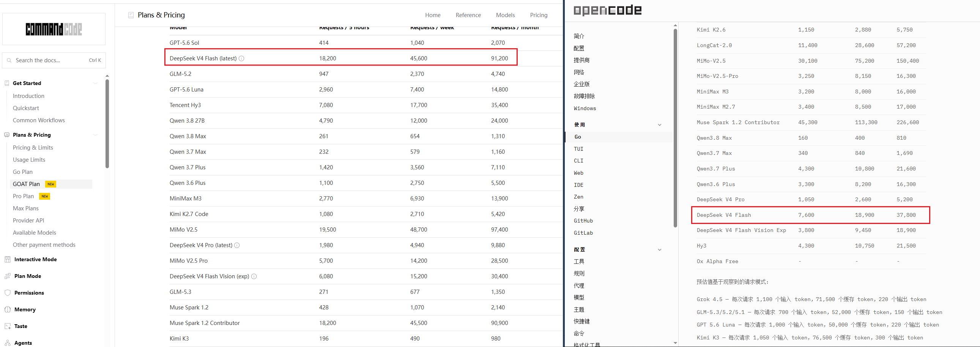Click the Command Code logo

point(54,29)
